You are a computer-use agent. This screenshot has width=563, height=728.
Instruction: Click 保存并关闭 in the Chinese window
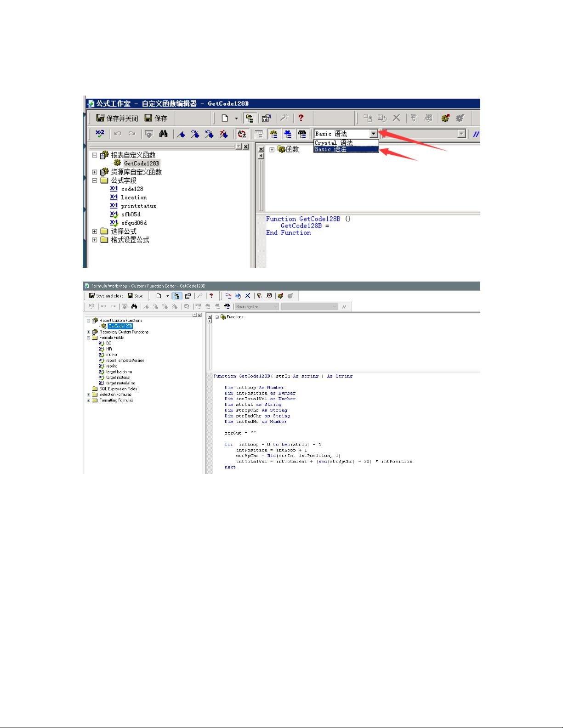pyautogui.click(x=117, y=118)
